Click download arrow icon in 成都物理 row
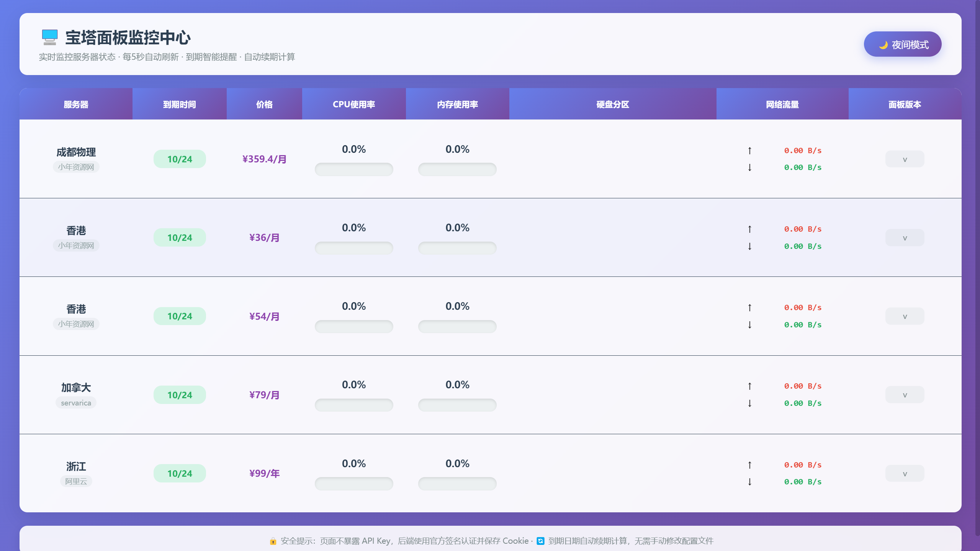Image resolution: width=980 pixels, height=551 pixels. point(749,167)
